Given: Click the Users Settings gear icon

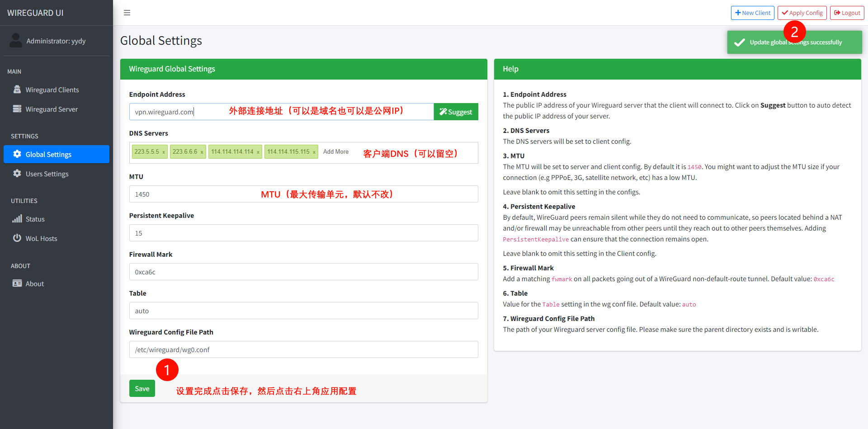Looking at the screenshot, I should (17, 174).
